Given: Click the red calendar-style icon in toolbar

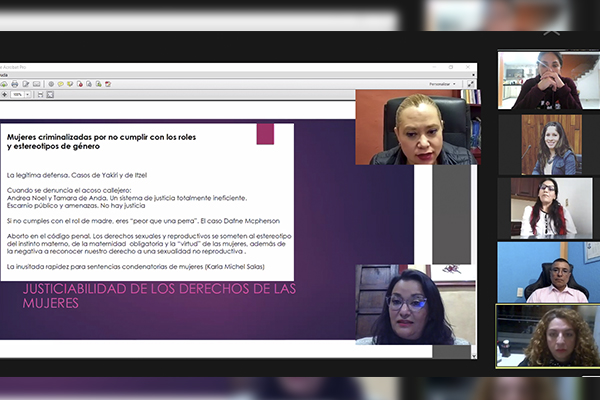Looking at the screenshot, I should [108, 84].
